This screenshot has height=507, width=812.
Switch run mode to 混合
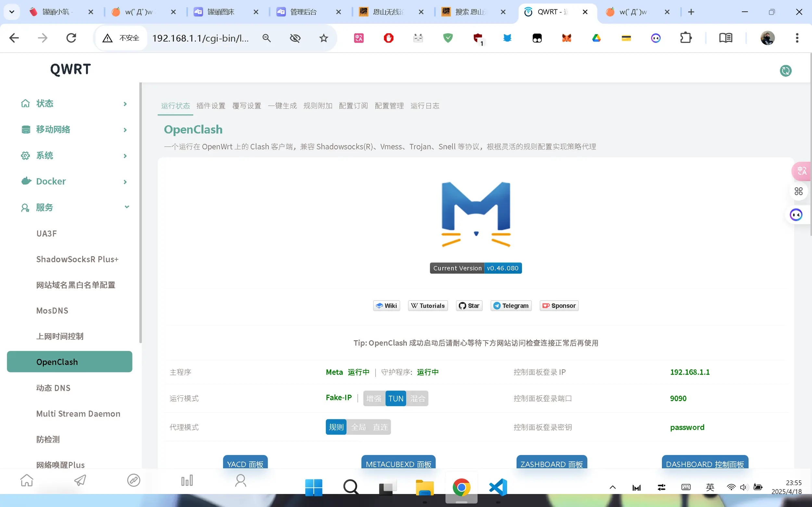pos(417,398)
